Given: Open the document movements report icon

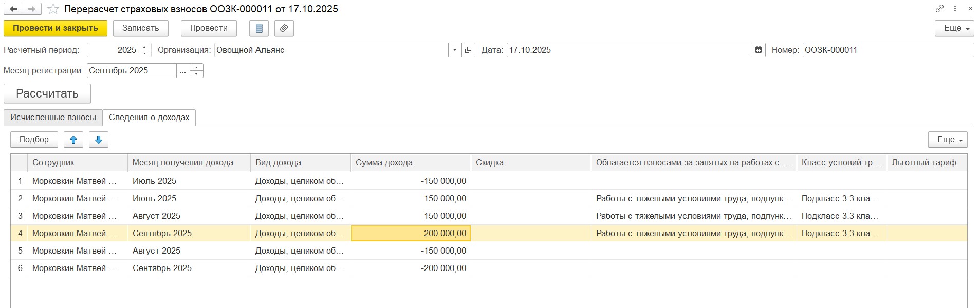Looking at the screenshot, I should pyautogui.click(x=259, y=28).
